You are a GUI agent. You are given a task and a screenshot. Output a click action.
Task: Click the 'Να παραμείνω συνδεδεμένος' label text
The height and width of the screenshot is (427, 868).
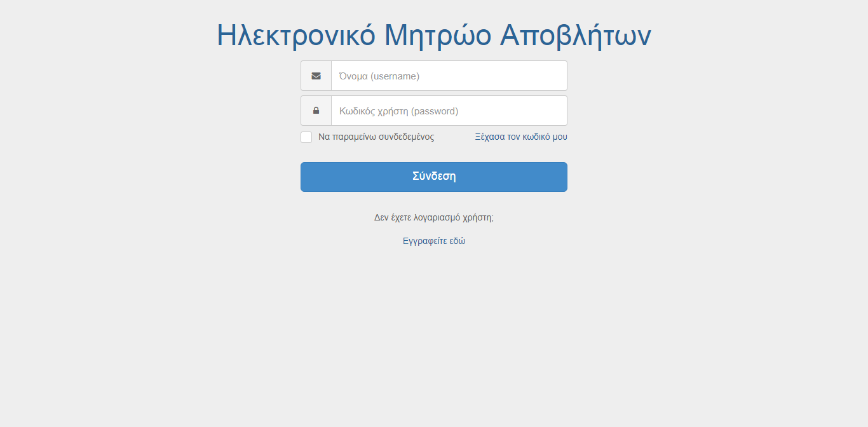click(376, 137)
